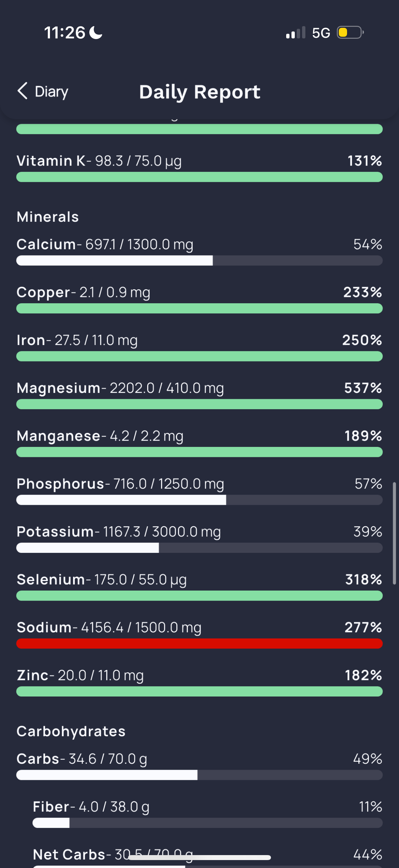399x868 pixels.
Task: Go back to Diary
Action: [51, 92]
